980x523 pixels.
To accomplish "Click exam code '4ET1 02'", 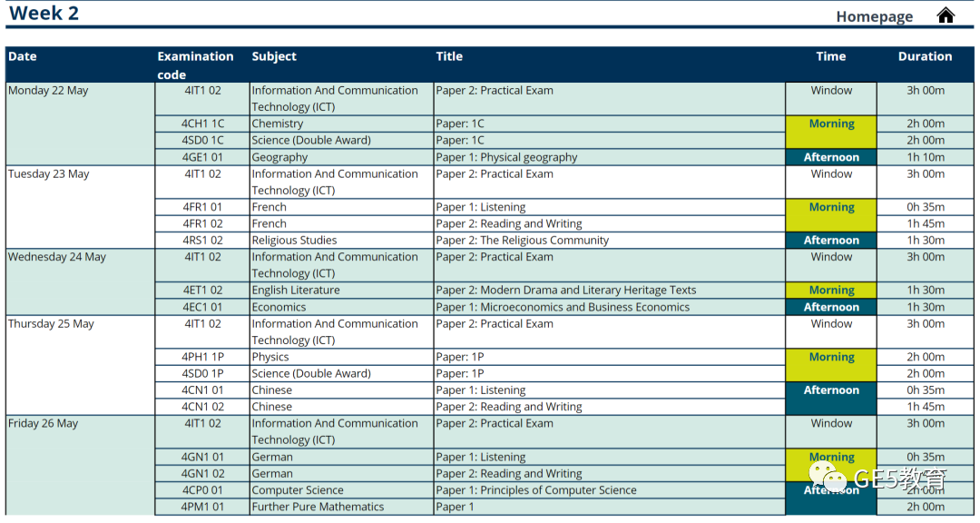I will tap(202, 291).
